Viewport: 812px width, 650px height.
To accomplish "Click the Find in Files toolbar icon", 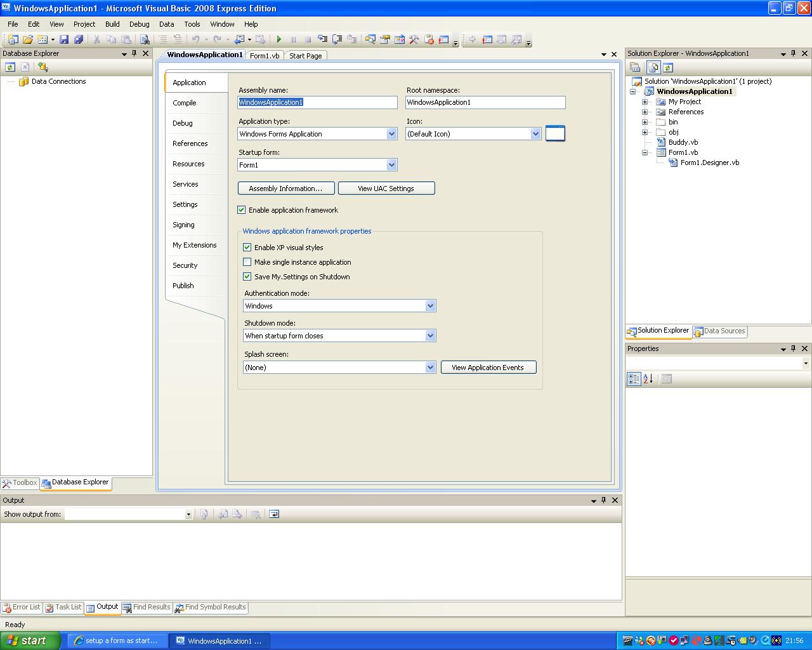I will 145,39.
